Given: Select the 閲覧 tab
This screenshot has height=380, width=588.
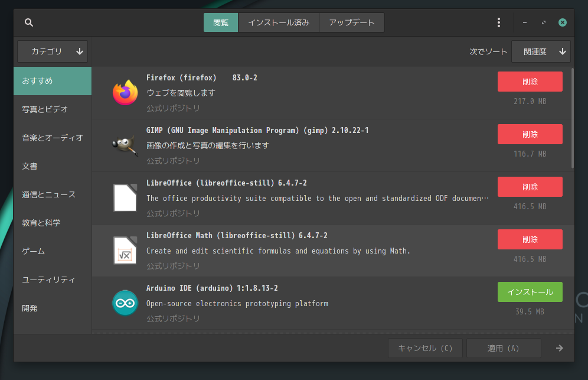Looking at the screenshot, I should point(221,22).
